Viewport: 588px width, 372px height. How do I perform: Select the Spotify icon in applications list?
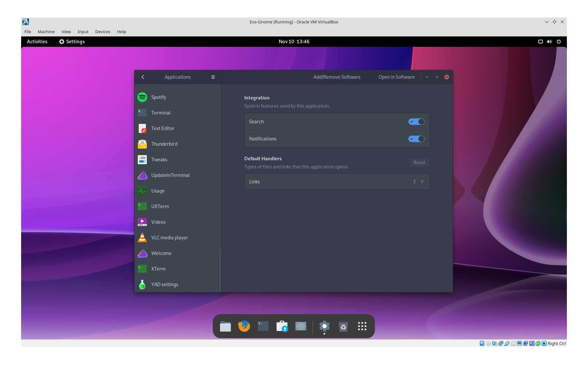(x=142, y=97)
